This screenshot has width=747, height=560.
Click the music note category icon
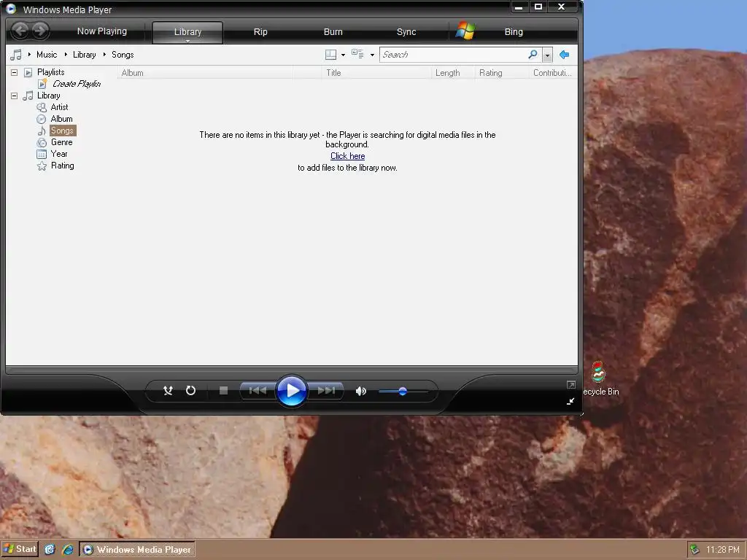tap(16, 55)
